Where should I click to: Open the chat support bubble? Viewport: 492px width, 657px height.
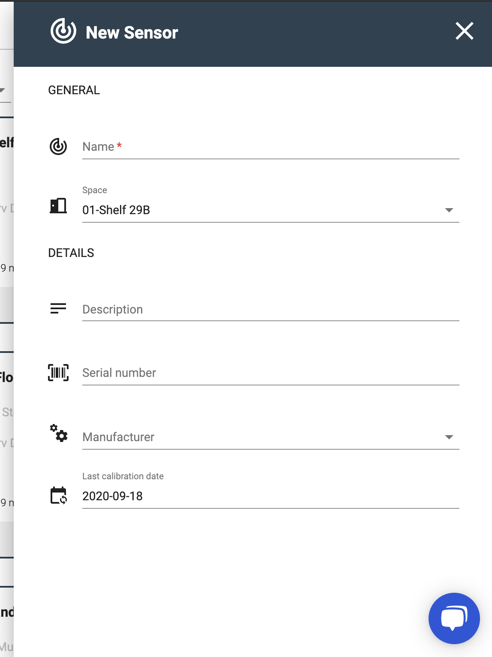(x=454, y=618)
